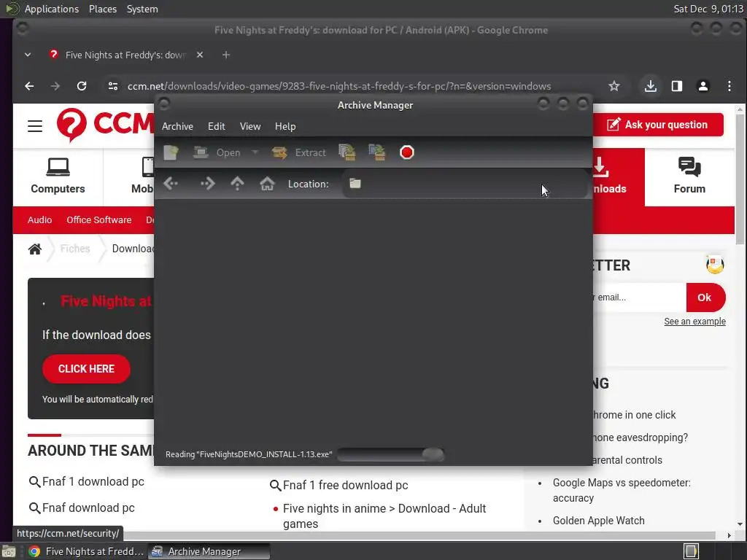
Task: Click the newsletter Ok button
Action: point(705,297)
